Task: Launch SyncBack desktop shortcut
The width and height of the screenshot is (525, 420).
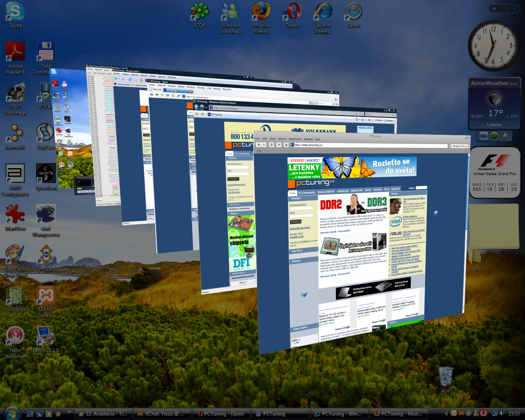Action: (46, 258)
